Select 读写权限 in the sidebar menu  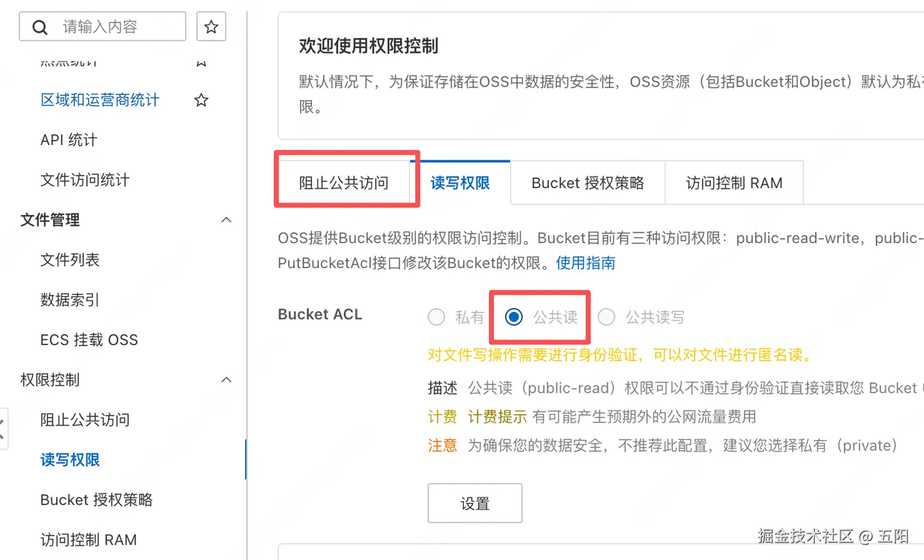click(70, 460)
